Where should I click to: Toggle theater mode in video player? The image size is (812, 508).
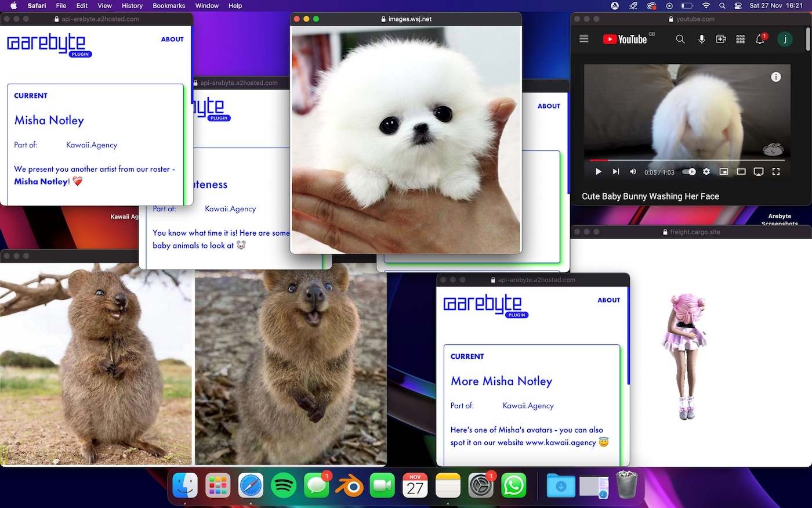[x=741, y=172]
